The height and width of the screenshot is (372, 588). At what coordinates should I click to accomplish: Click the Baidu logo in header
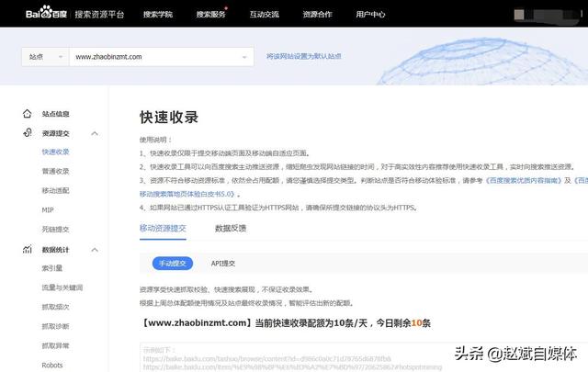(46, 12)
